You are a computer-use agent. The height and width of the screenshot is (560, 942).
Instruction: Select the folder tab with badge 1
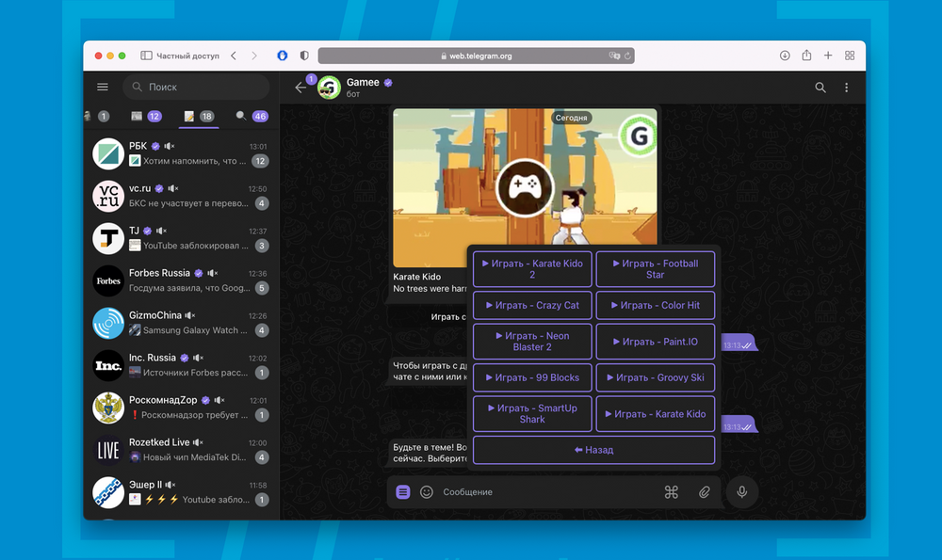(x=97, y=117)
